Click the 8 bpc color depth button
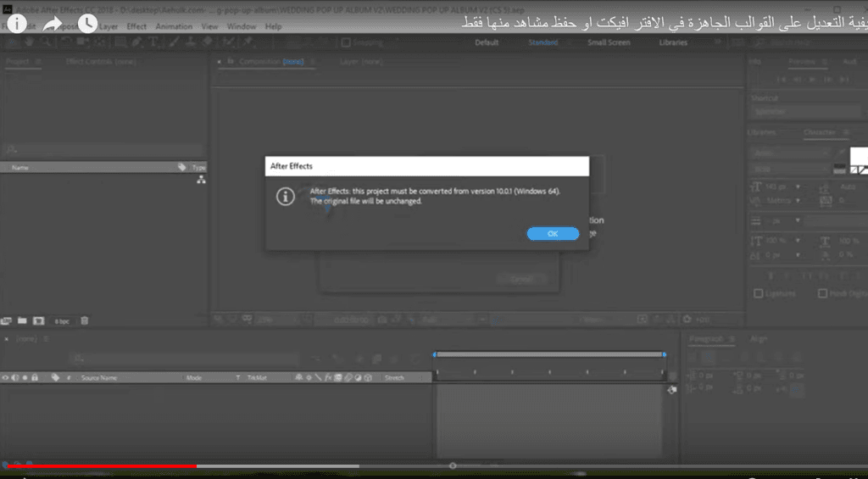 coord(62,321)
